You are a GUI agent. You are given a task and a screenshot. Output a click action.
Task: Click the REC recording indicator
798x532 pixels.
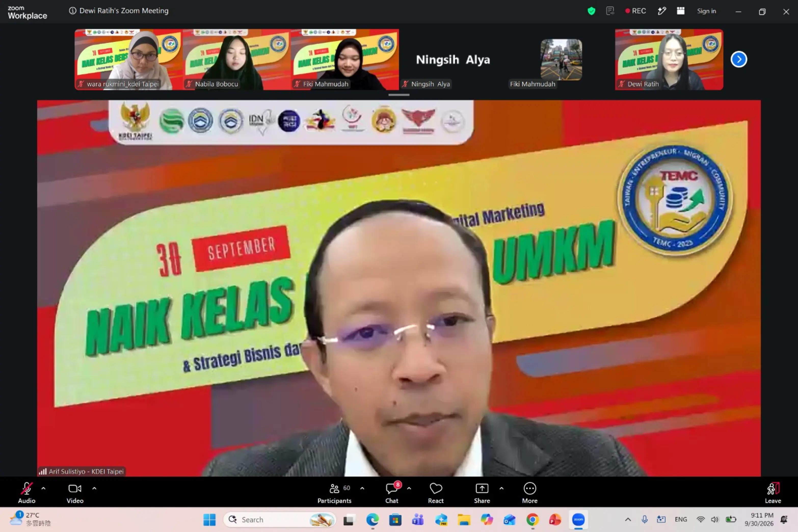point(636,11)
